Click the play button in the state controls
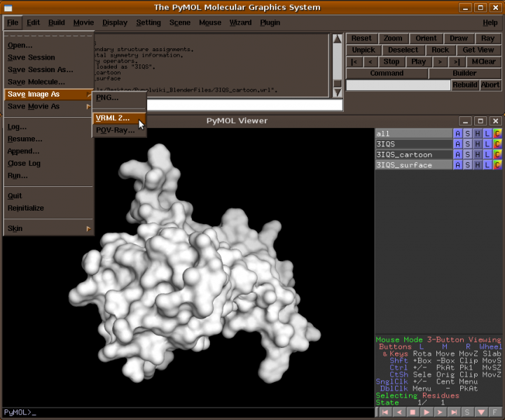The image size is (505, 420). point(426,412)
